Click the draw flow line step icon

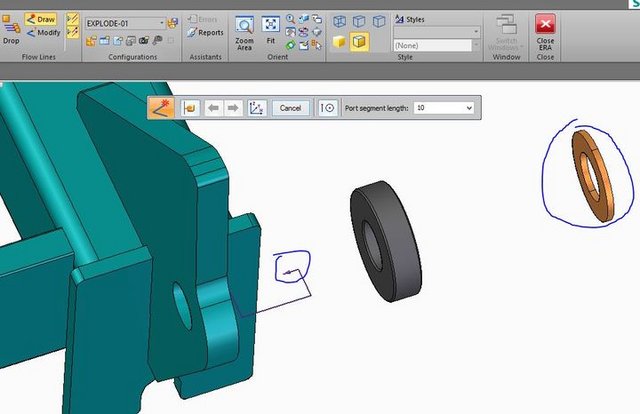(162, 108)
